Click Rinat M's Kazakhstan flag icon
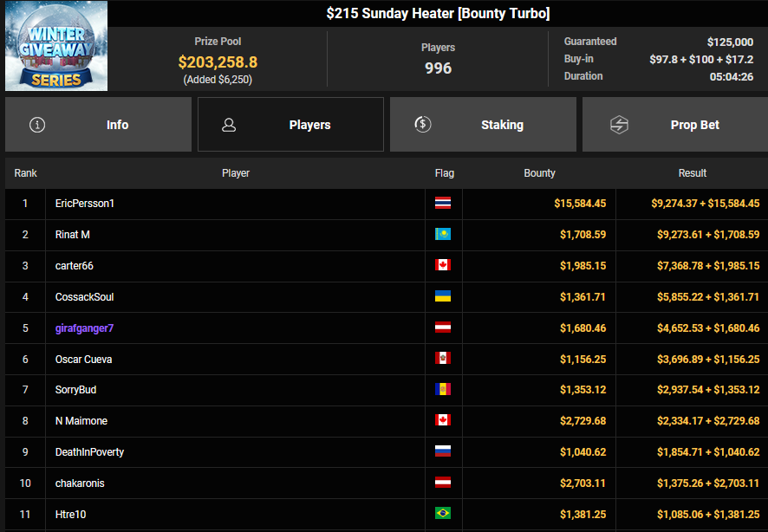This screenshot has width=768, height=532. [x=443, y=235]
